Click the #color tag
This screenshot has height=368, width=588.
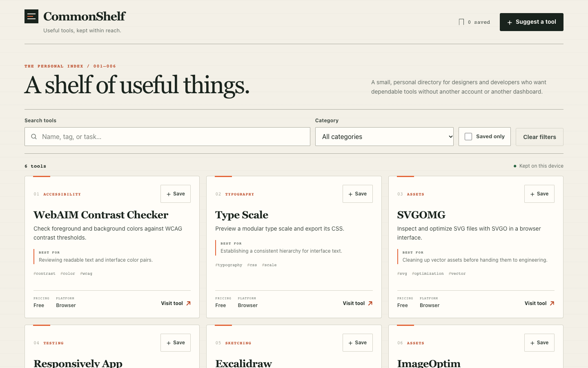coord(68,274)
